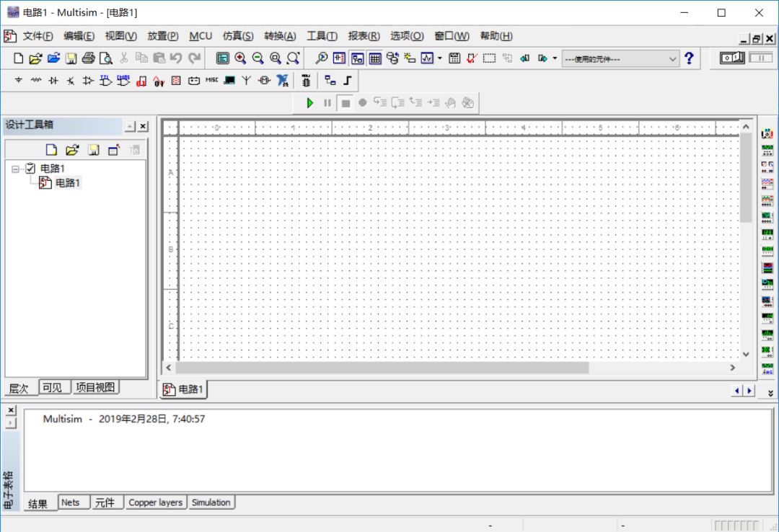The image size is (779, 532).
Task: Zoom out of the schematic
Action: point(258,58)
